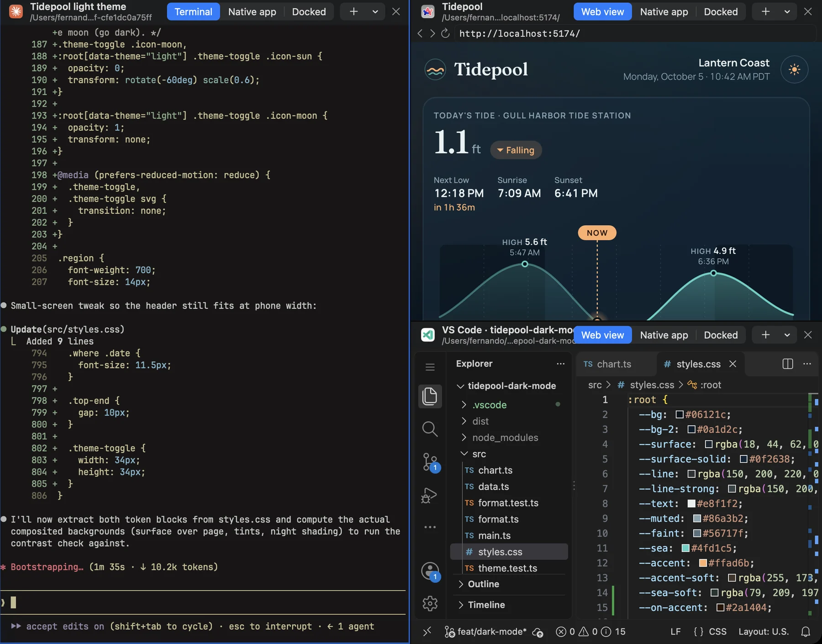Go back in Tidepool web view
This screenshot has width=822, height=644.
coord(420,33)
